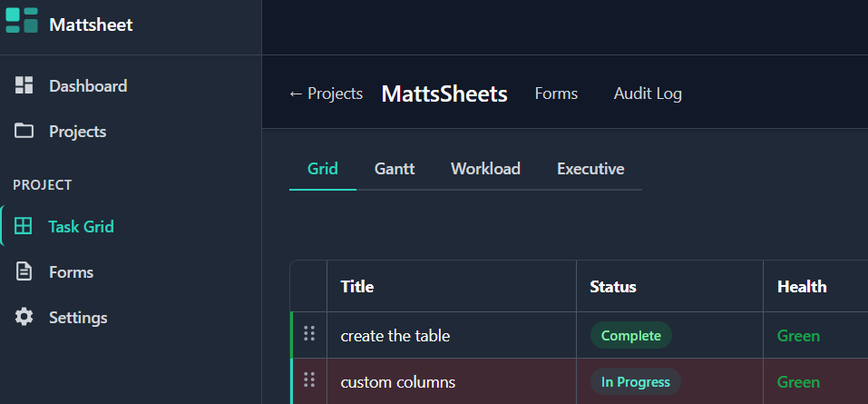Switch to the Grid tab
The image size is (868, 404).
coord(323,169)
